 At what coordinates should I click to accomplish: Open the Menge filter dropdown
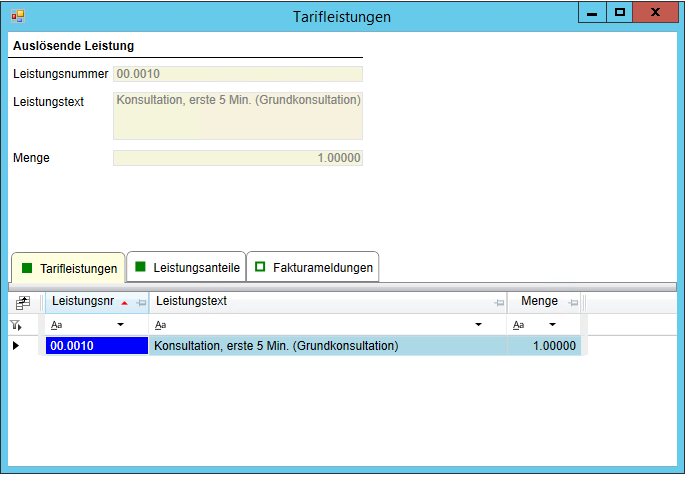point(552,325)
